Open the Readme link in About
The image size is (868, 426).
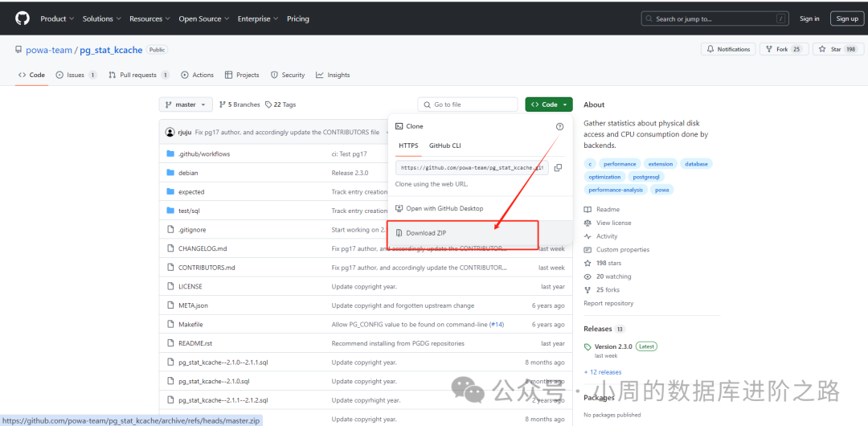[x=602, y=210]
